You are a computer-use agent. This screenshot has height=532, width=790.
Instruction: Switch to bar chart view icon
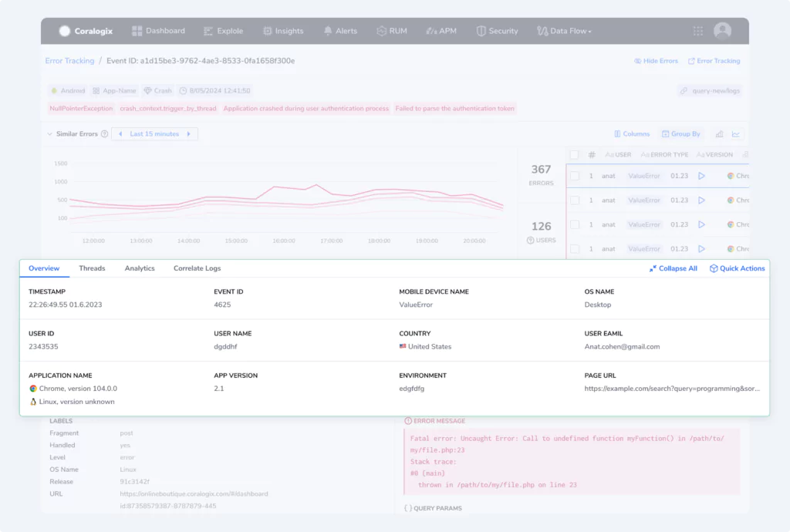(720, 134)
